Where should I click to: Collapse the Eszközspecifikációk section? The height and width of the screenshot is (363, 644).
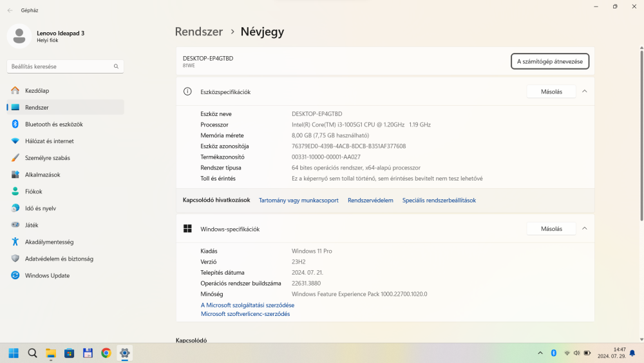click(584, 92)
